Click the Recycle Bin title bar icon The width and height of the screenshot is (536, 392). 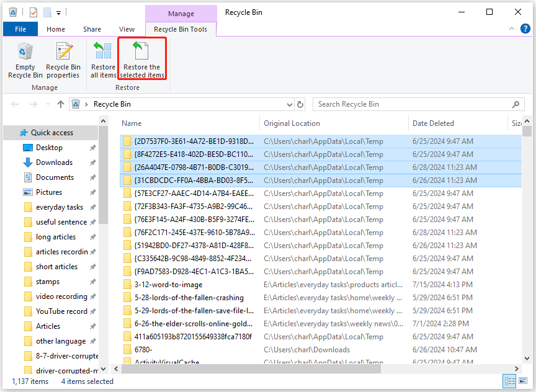click(13, 12)
